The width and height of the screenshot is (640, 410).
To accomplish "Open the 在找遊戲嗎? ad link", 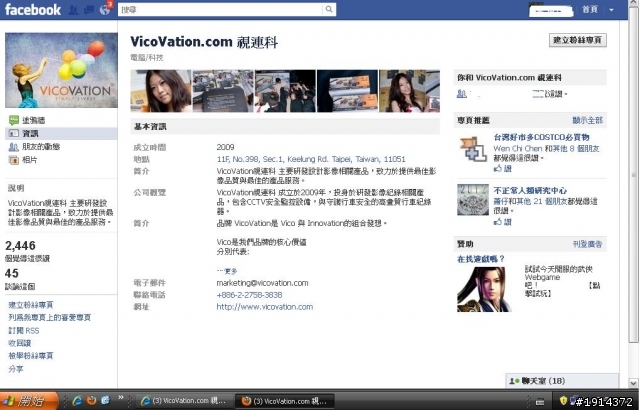I will point(481,259).
